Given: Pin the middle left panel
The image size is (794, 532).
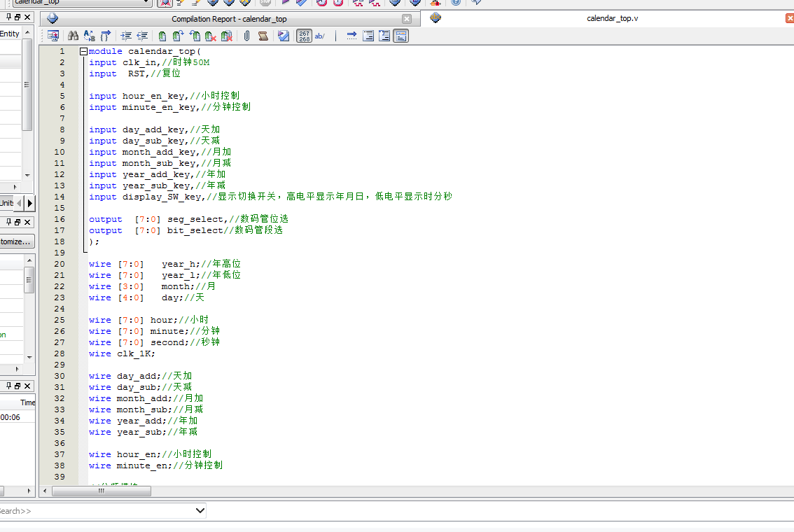Looking at the screenshot, I should 8,222.
